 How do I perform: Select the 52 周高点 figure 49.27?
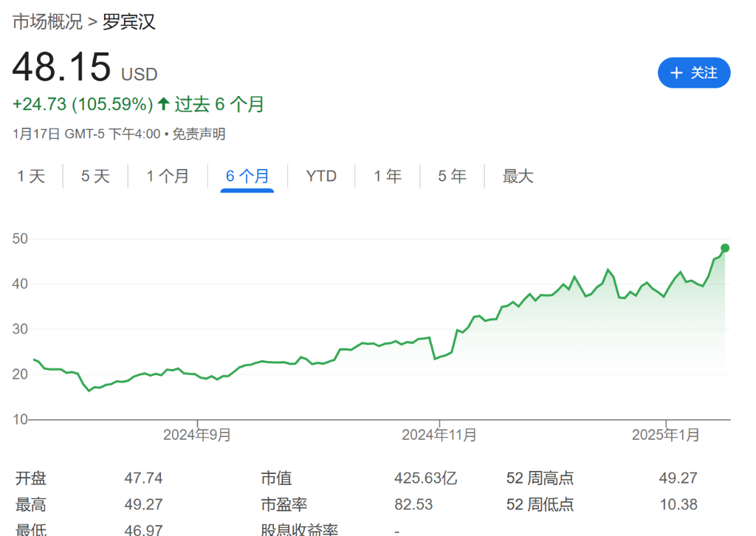pyautogui.click(x=678, y=478)
